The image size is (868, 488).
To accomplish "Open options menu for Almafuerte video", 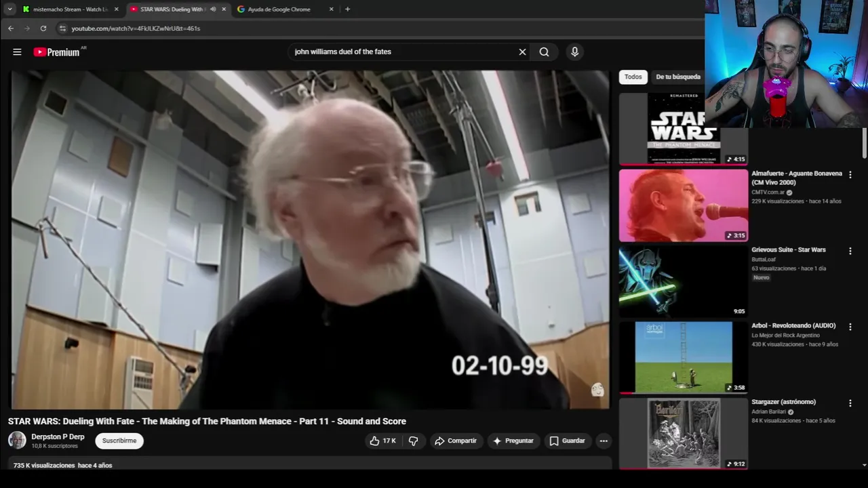I will click(850, 175).
